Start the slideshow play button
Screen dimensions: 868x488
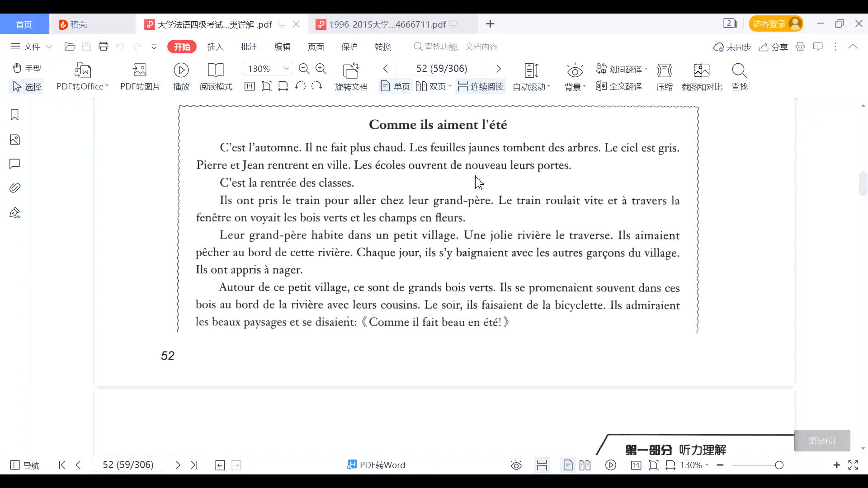pos(181,77)
